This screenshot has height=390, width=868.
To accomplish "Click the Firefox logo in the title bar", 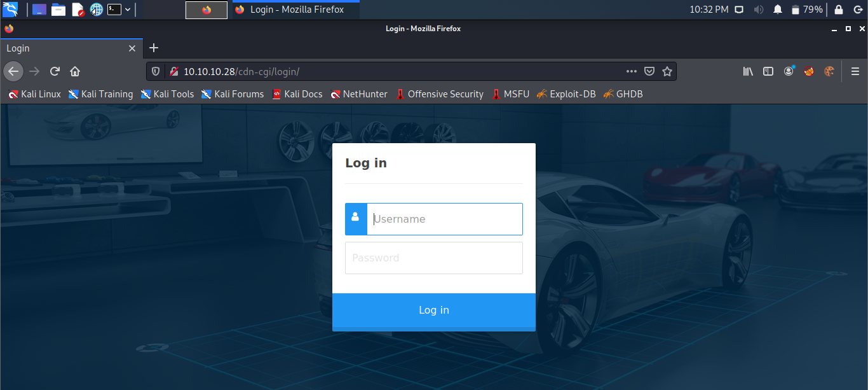I will [x=9, y=29].
